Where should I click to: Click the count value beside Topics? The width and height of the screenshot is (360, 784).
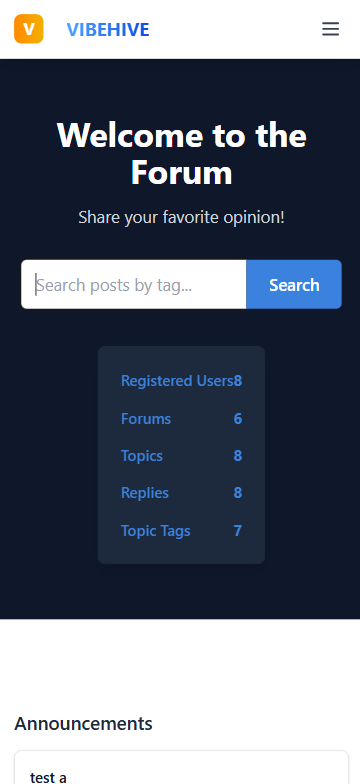point(238,456)
